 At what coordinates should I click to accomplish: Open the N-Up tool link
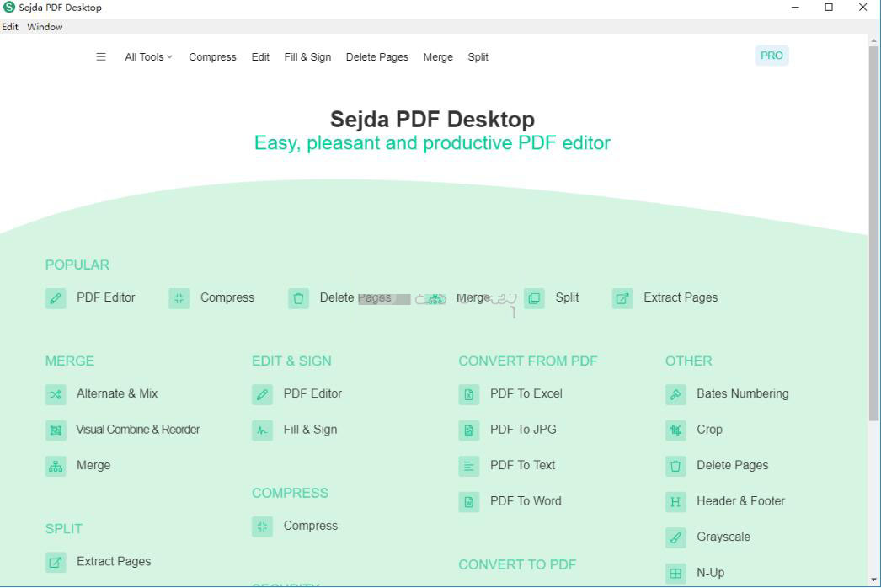point(710,572)
